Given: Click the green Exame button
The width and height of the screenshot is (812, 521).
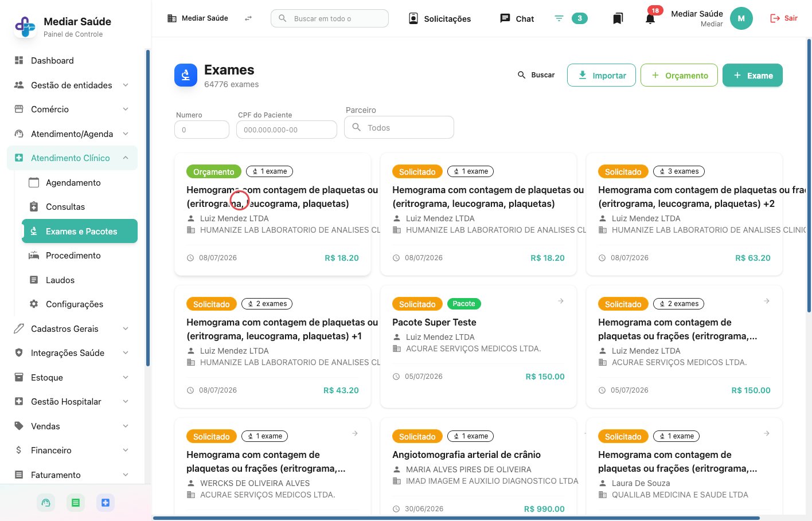Looking at the screenshot, I should click(x=752, y=75).
